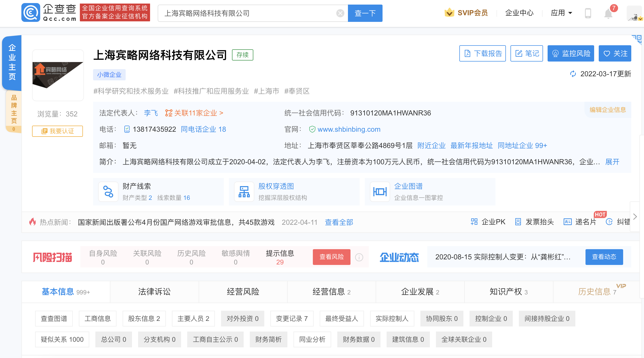Click 我要认证 button
This screenshot has height=358, width=644.
57,131
